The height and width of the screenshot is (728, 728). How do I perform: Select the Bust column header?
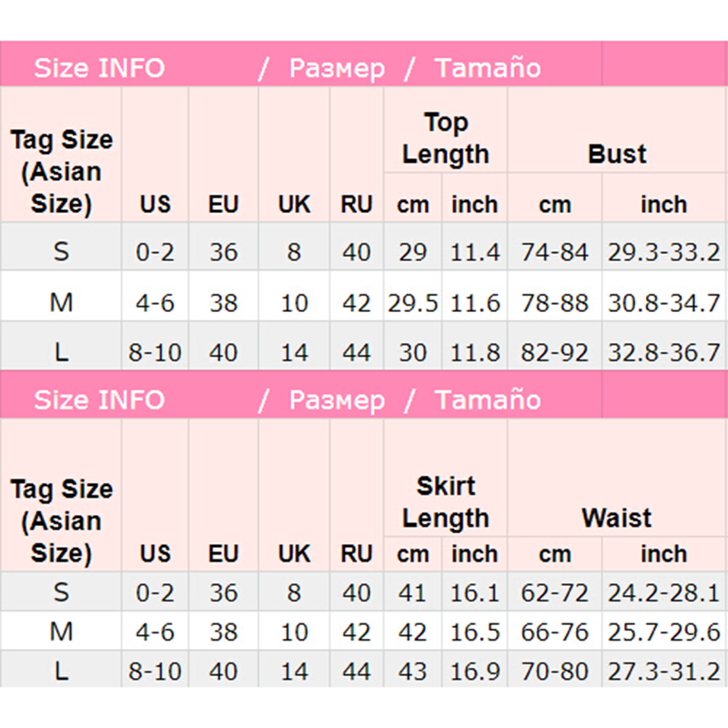coord(617,154)
